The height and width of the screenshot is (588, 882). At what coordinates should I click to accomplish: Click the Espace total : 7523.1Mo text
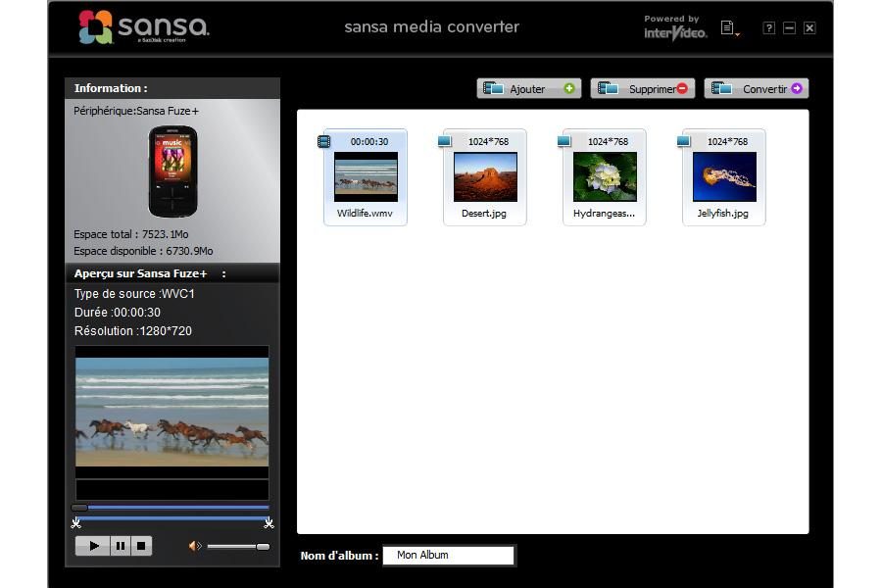(x=131, y=234)
